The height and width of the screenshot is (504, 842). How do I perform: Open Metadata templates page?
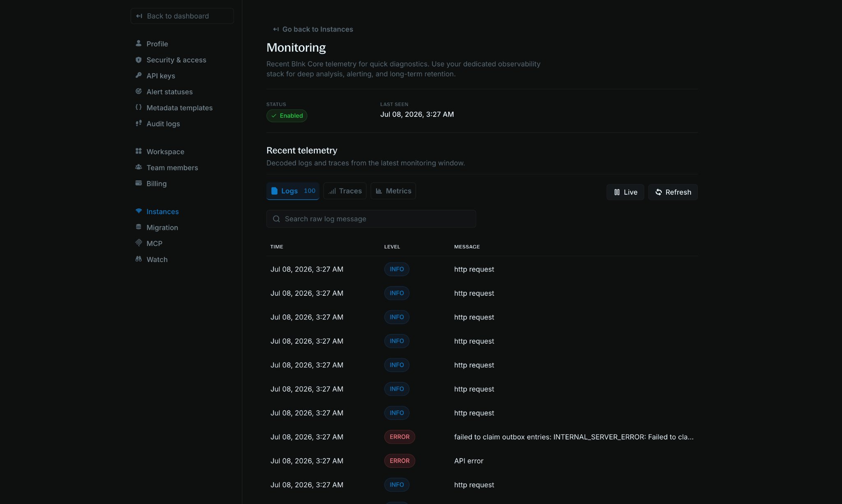pos(179,108)
